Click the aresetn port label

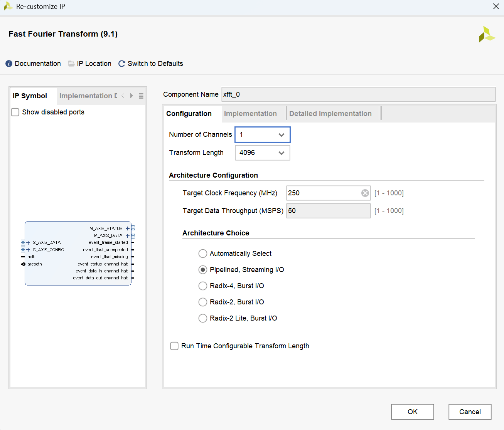coord(35,264)
